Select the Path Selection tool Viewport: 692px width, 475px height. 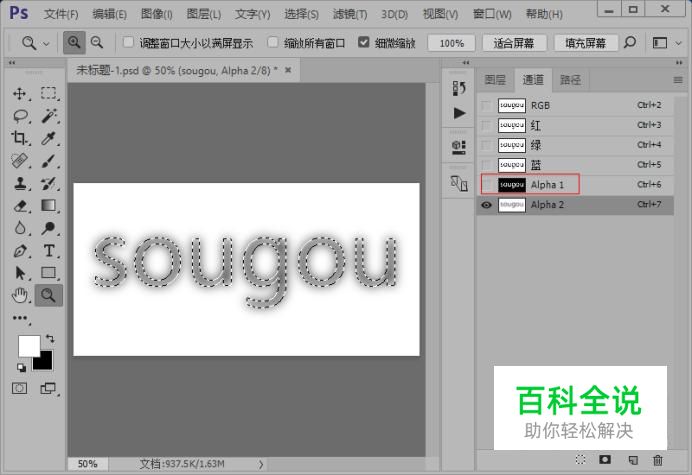click(19, 273)
